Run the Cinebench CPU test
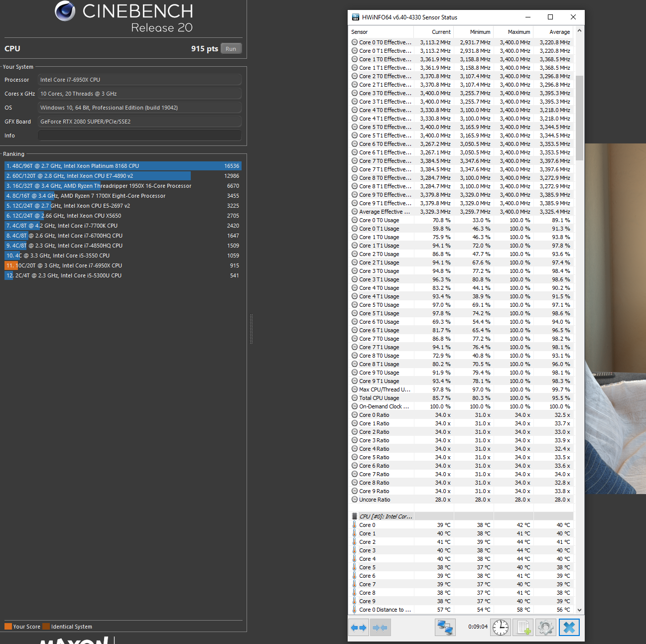The height and width of the screenshot is (644, 646). tap(231, 49)
